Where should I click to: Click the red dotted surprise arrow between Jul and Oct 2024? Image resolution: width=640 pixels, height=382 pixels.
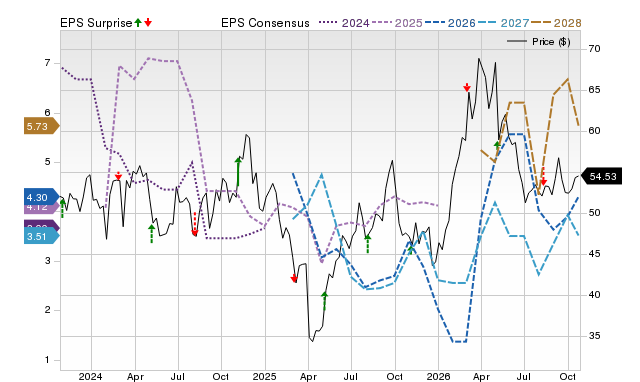[195, 224]
